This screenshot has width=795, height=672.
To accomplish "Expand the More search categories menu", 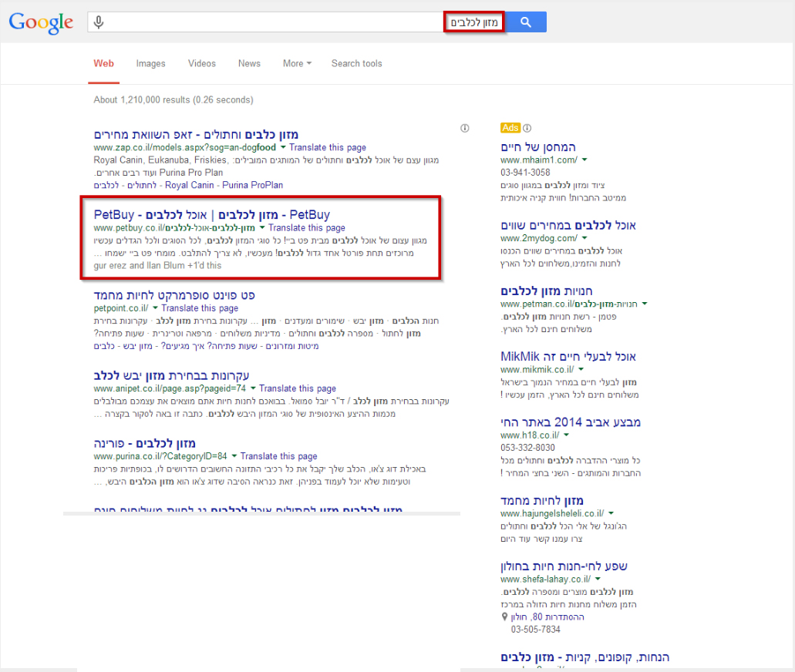I will (297, 63).
